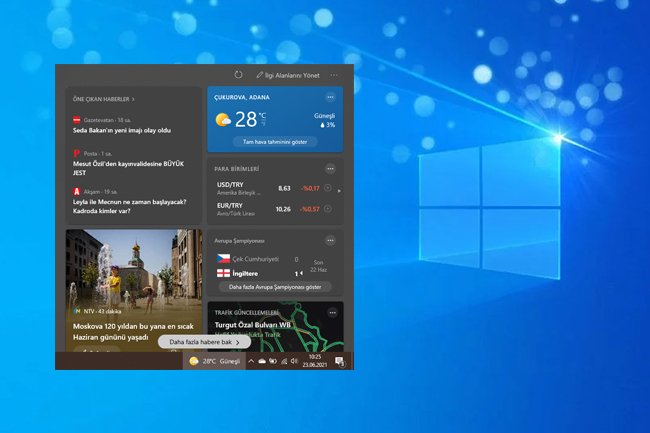Open the panel's top-right three-dot menu

pyautogui.click(x=334, y=75)
